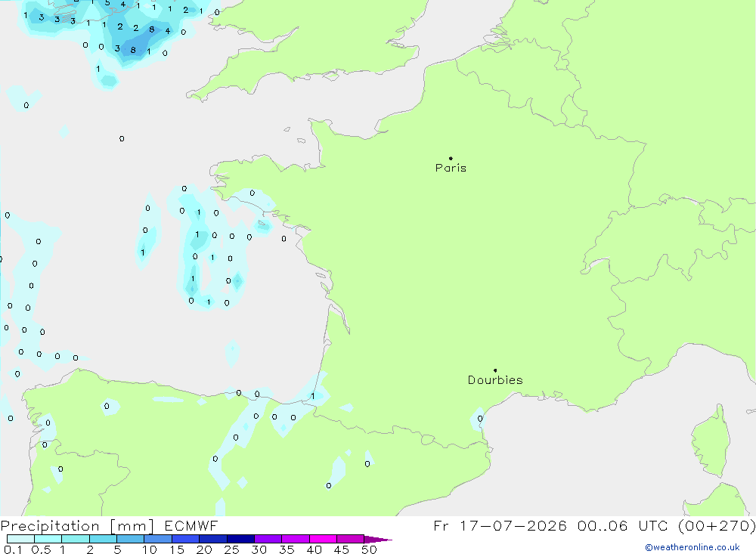Image resolution: width=756 pixels, height=554 pixels.
Task: Click the '35' legend scale value
Action: [x=287, y=549]
